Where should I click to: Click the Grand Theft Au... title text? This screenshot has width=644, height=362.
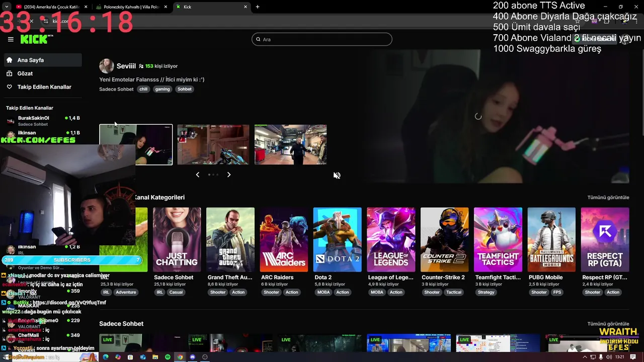point(230,278)
